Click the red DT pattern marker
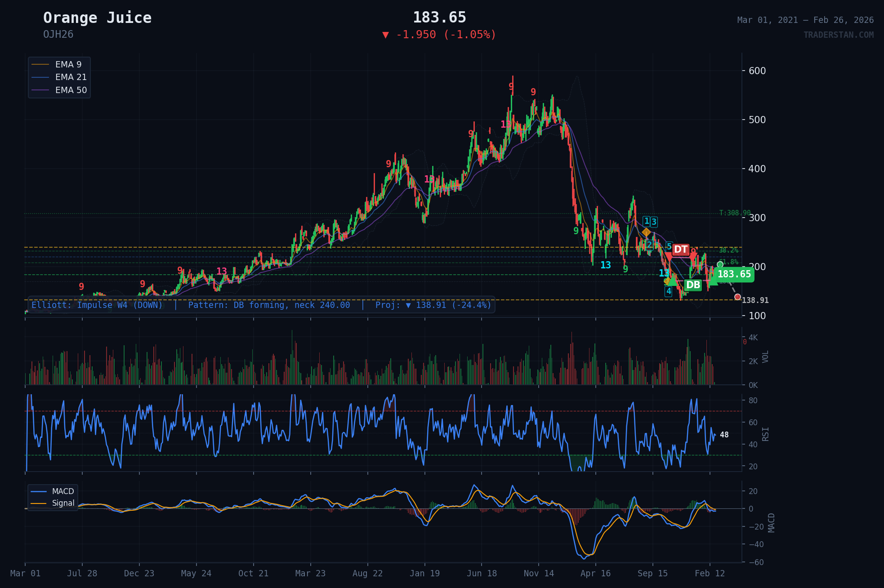Screen dimensions: 884x588 coord(680,249)
